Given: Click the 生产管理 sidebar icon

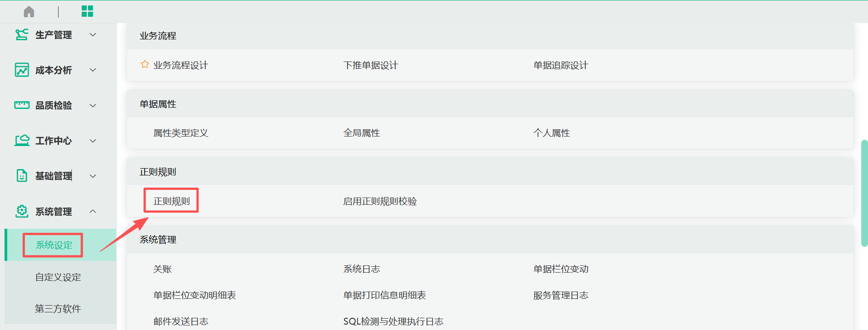Looking at the screenshot, I should click(22, 35).
